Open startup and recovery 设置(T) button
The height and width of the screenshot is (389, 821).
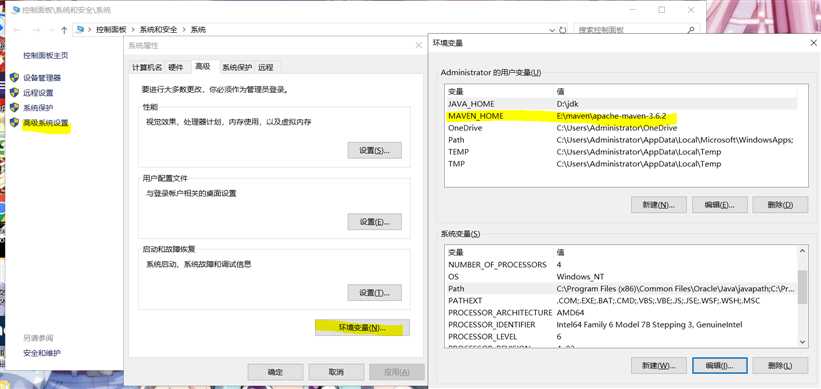[374, 293]
